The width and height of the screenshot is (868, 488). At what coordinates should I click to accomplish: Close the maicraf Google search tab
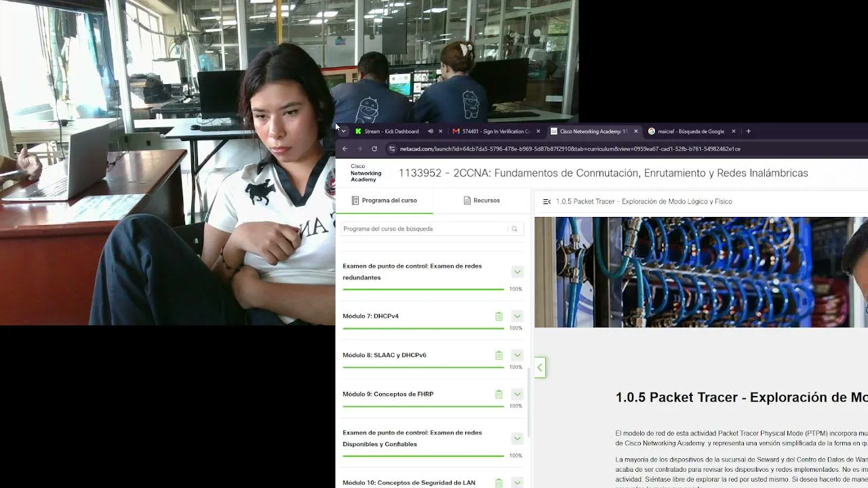pos(733,131)
